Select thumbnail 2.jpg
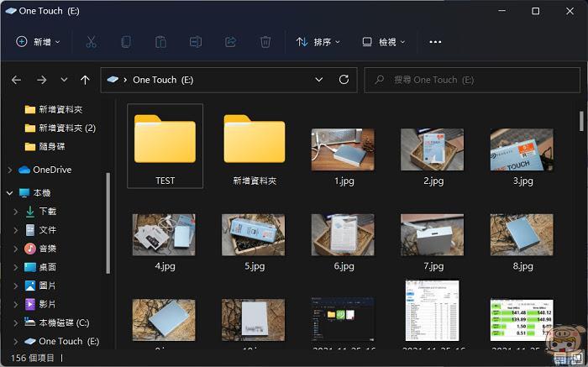Screen dimensions: 588x367 (432, 149)
